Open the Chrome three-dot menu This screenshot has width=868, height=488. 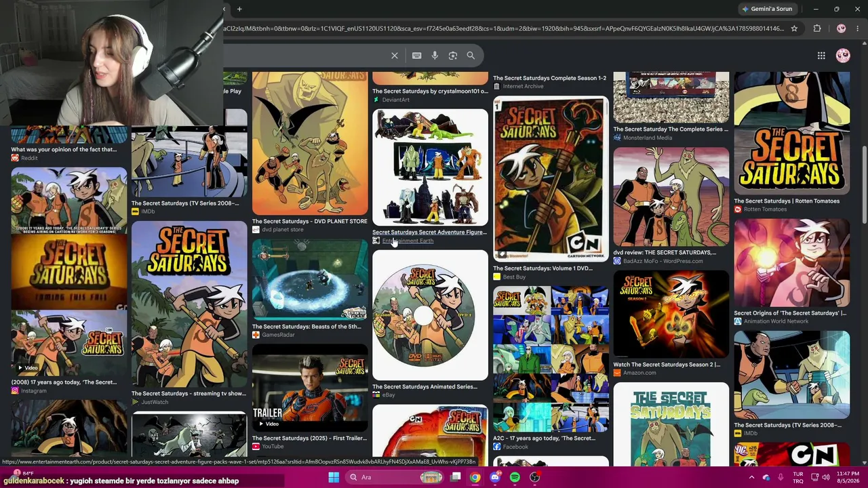pos(858,28)
